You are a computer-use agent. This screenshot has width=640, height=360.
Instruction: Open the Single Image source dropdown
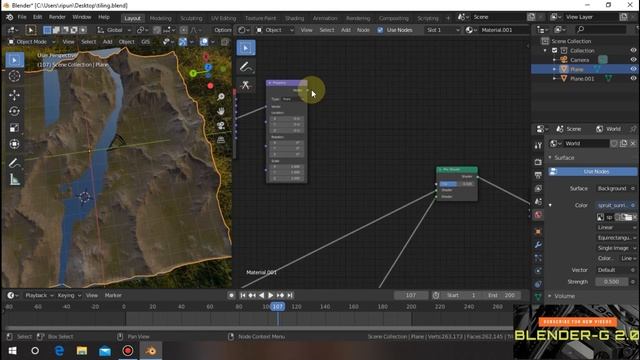tap(616, 248)
